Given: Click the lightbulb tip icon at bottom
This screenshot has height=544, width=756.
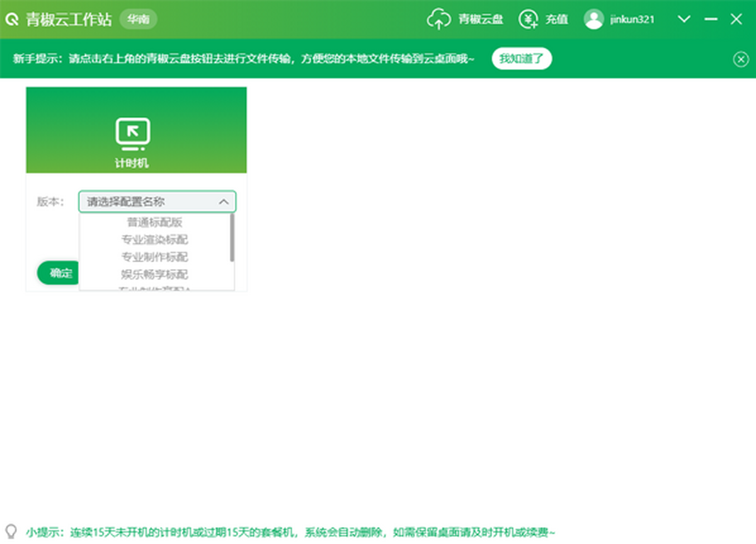Looking at the screenshot, I should click(x=11, y=531).
